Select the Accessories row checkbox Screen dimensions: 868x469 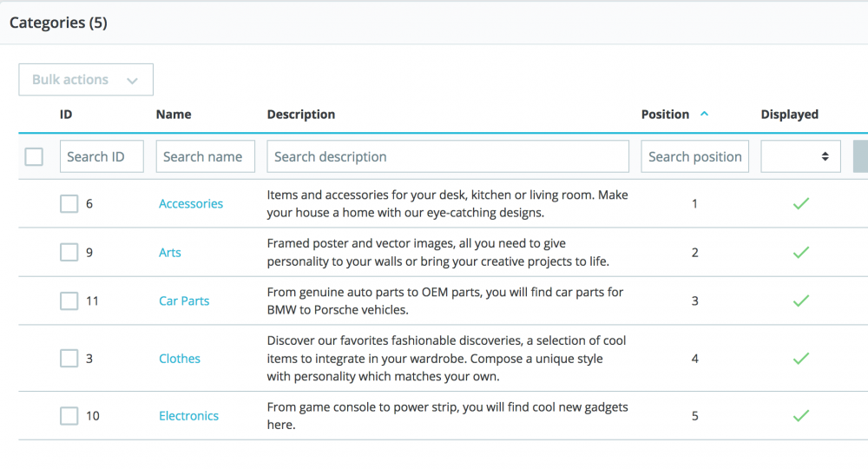click(x=69, y=204)
